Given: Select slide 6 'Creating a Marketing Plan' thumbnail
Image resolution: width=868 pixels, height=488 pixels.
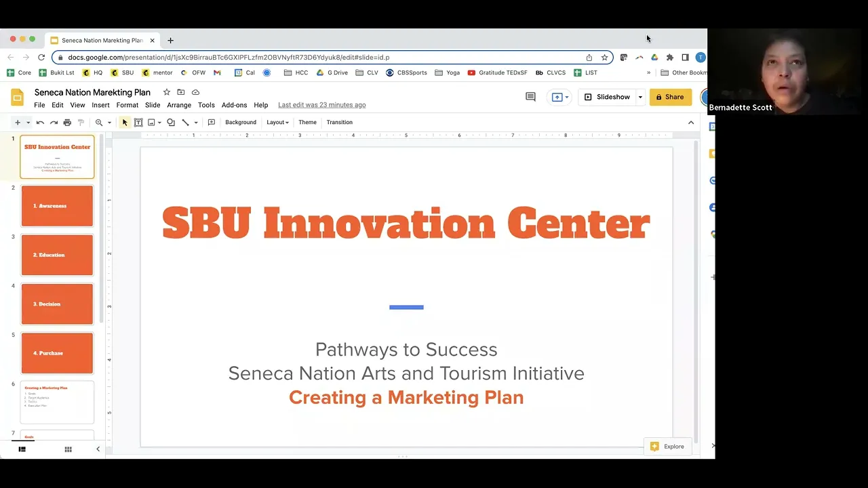Looking at the screenshot, I should pyautogui.click(x=57, y=402).
